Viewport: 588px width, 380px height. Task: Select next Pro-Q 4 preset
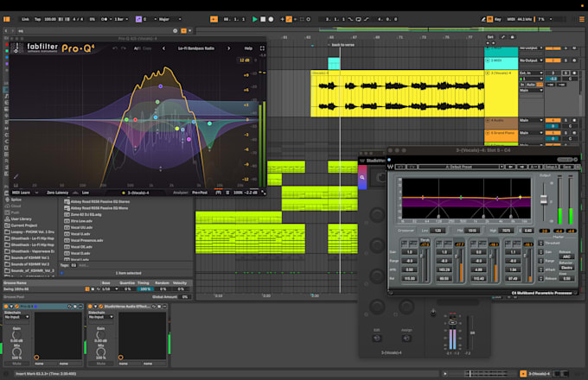pyautogui.click(x=228, y=48)
